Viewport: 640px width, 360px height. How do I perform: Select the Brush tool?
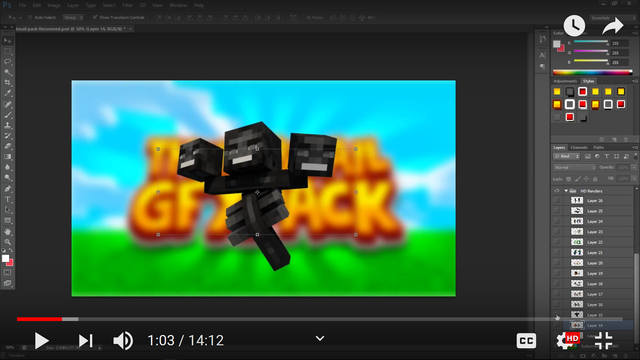[7, 115]
